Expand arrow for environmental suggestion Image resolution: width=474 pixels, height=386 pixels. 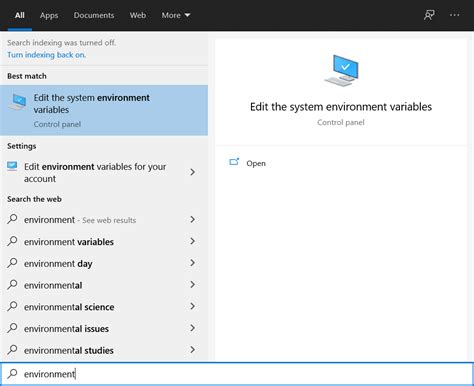click(192, 284)
